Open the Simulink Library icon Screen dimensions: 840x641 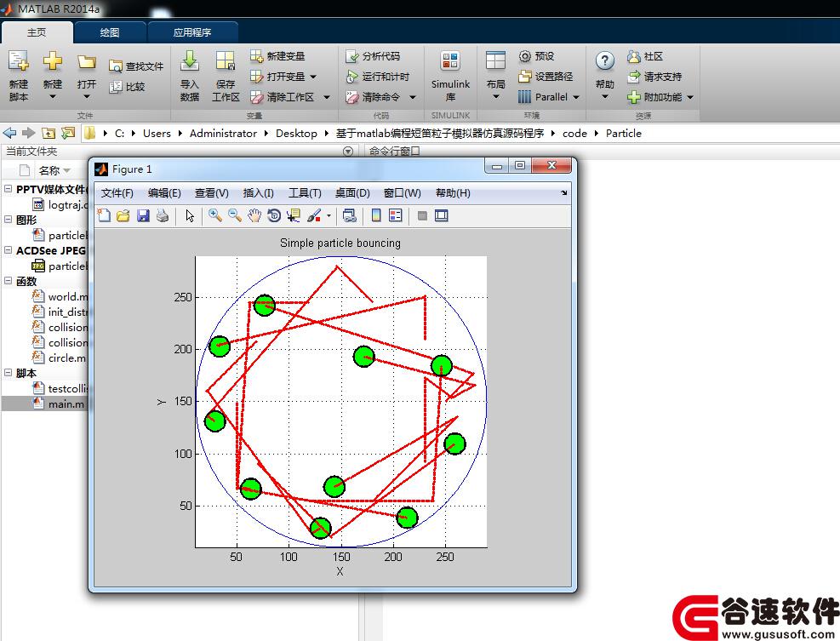[450, 61]
